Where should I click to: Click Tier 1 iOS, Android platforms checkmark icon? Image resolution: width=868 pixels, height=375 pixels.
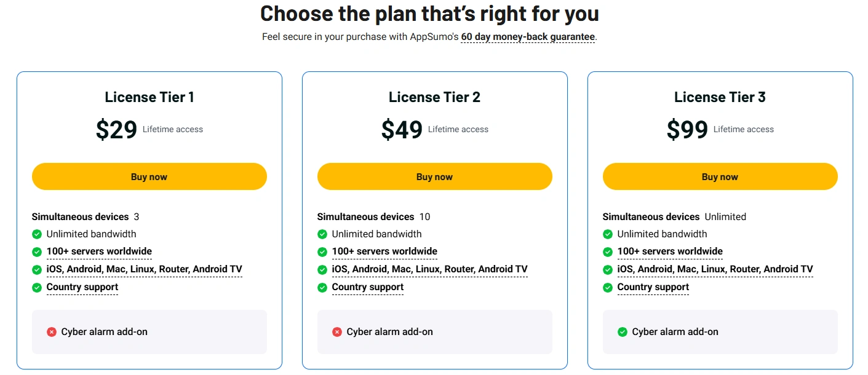[x=37, y=269]
